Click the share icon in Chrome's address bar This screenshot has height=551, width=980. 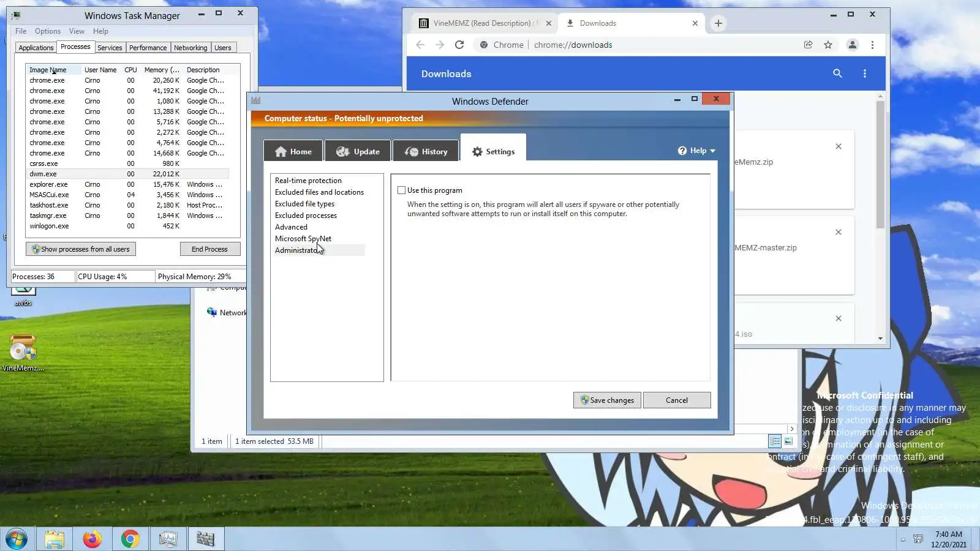coord(809,45)
